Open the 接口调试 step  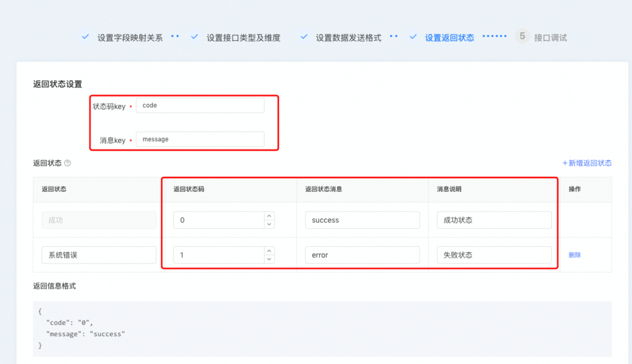tap(550, 38)
